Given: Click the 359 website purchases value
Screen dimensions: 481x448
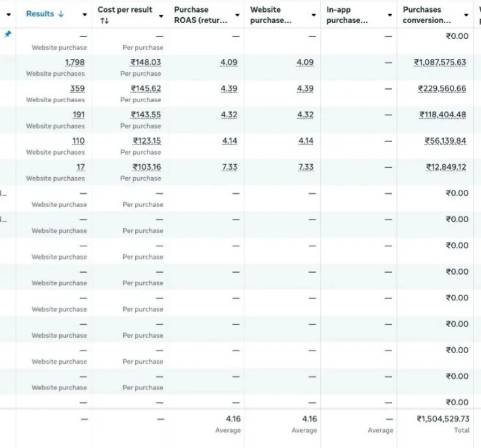Looking at the screenshot, I should click(77, 89).
